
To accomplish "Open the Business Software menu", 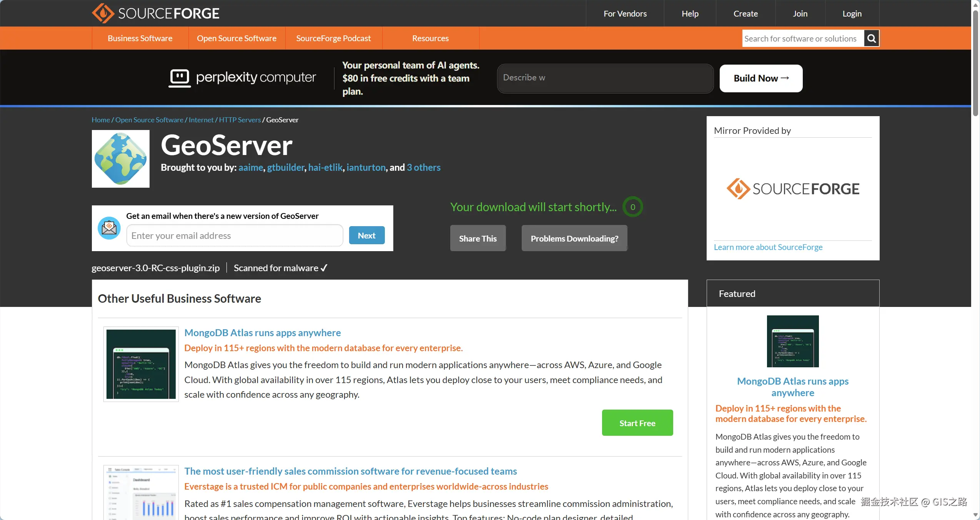I will coord(140,38).
